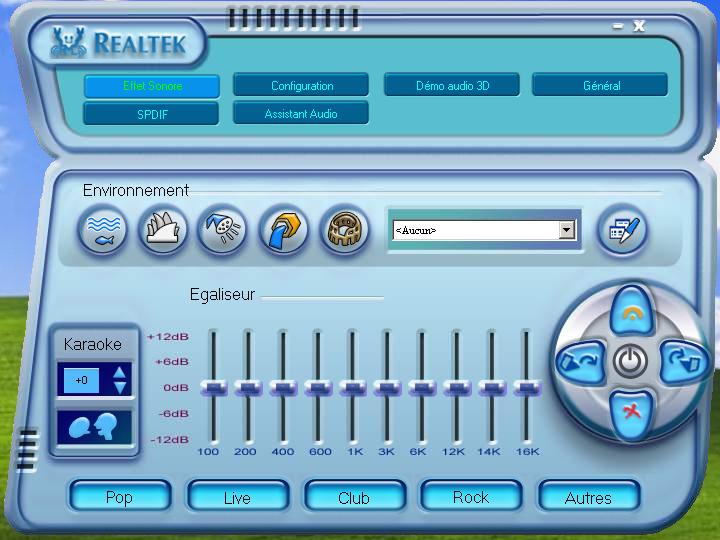Click the 12K equalizer slider
720x540 pixels.
(456, 388)
